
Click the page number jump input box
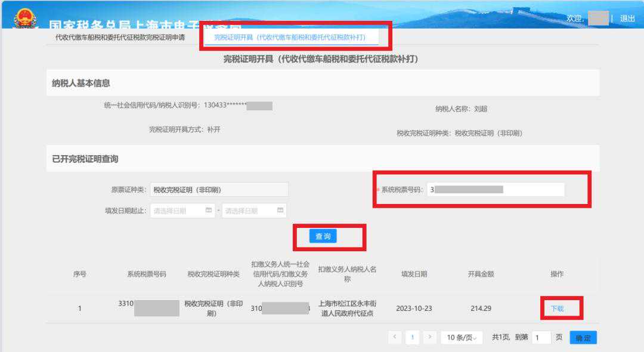[x=541, y=338]
